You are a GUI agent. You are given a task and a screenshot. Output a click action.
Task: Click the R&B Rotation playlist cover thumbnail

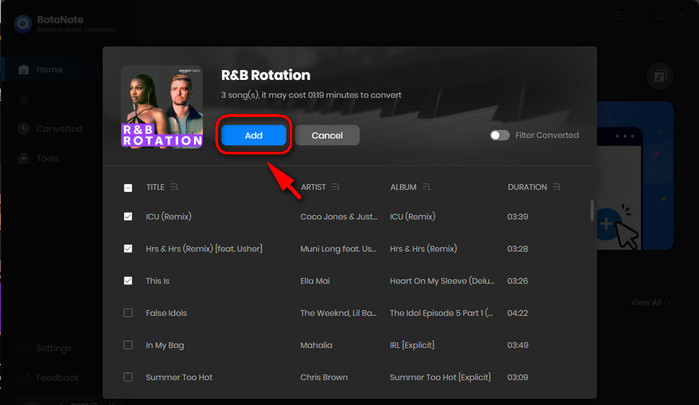pyautogui.click(x=162, y=106)
